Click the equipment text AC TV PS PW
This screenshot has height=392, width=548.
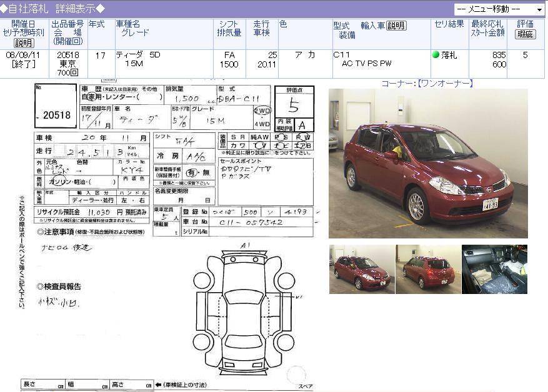367,64
